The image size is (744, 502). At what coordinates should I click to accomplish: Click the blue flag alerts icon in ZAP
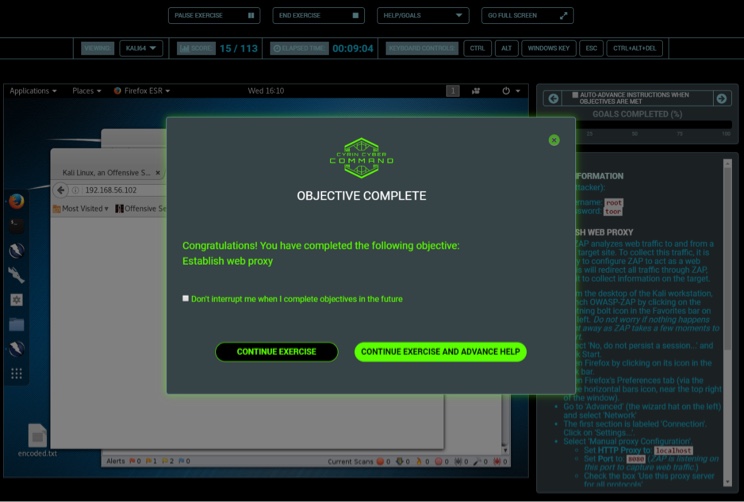click(x=181, y=461)
